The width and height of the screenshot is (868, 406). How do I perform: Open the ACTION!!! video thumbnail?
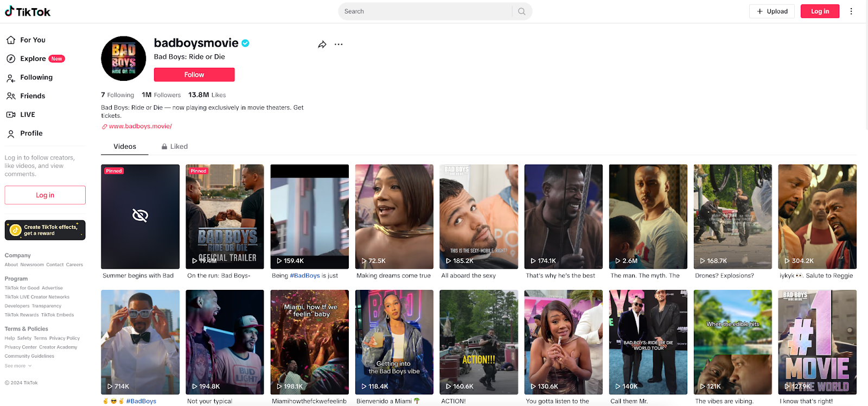coord(478,342)
